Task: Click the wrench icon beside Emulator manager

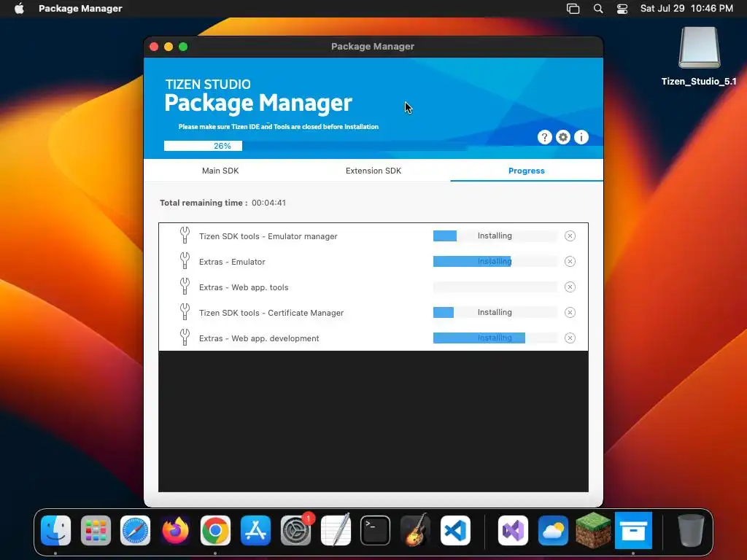Action: pyautogui.click(x=185, y=236)
